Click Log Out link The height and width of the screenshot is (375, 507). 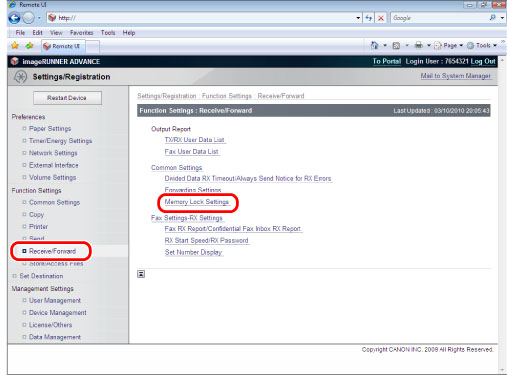[x=483, y=61]
